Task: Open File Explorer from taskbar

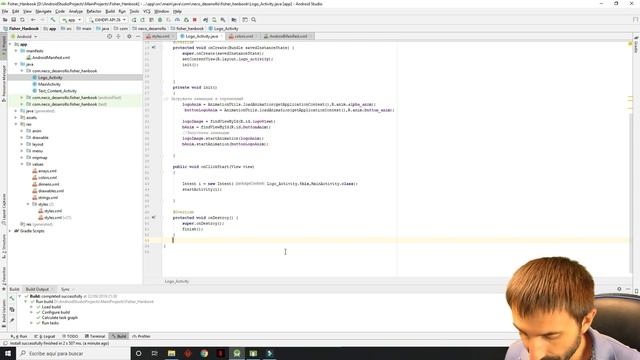Action: 171,353
